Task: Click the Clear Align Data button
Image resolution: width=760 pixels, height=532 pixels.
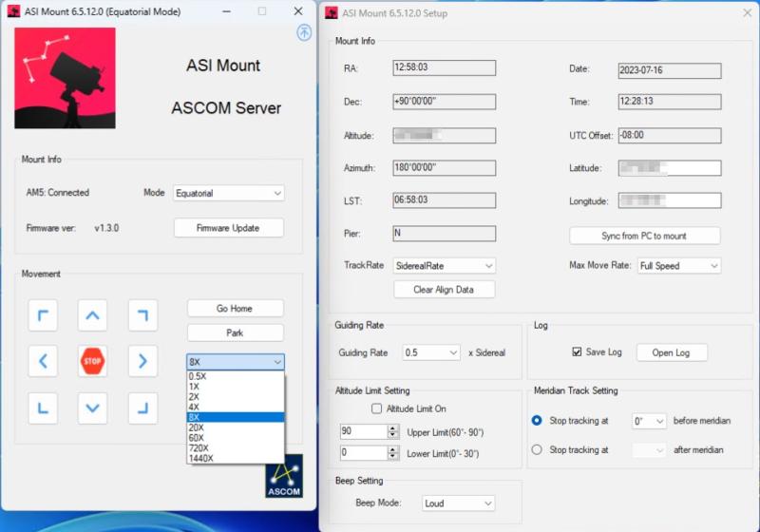Action: 444,289
